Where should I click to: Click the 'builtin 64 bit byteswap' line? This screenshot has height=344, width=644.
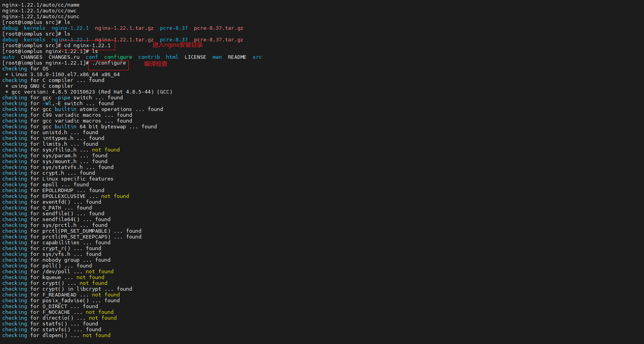(x=80, y=127)
